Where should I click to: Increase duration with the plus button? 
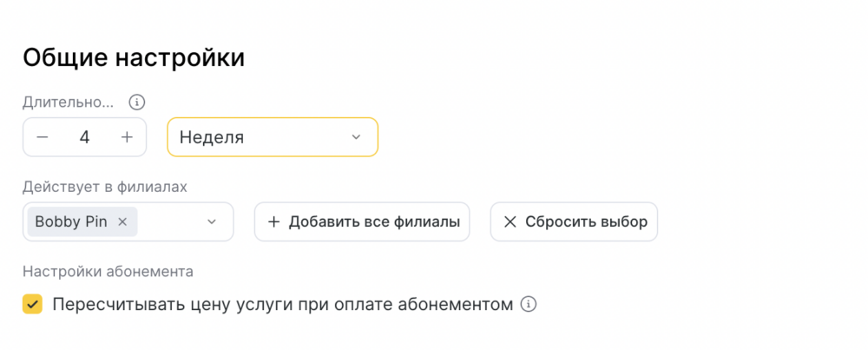click(x=127, y=137)
